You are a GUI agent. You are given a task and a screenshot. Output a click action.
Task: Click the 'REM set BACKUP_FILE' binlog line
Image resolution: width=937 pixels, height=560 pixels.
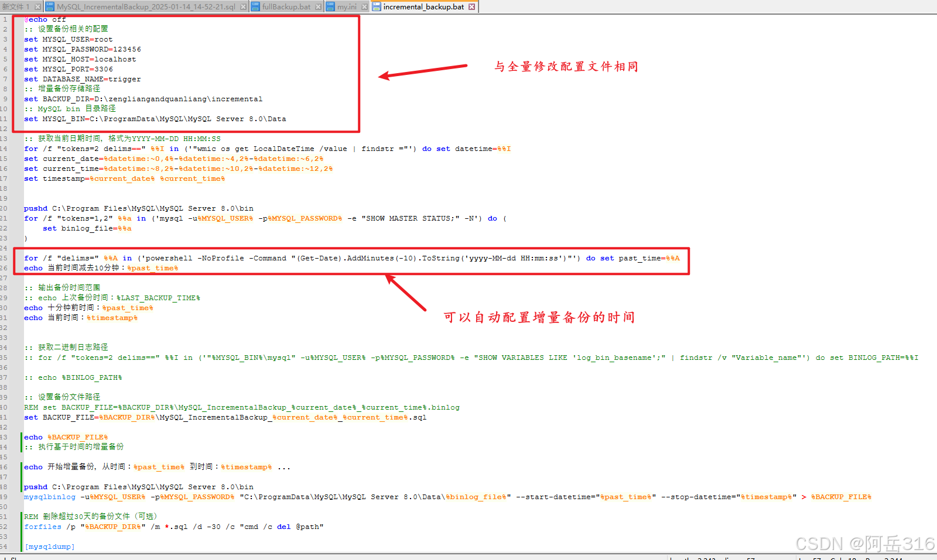242,407
